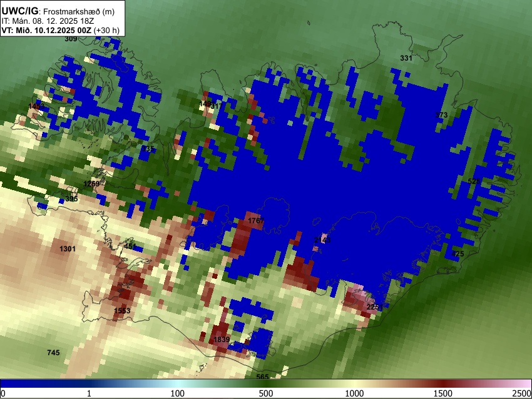This screenshot has width=532, height=399.
Task: Click the value label 451 near the west coast
Action: click(x=130, y=246)
